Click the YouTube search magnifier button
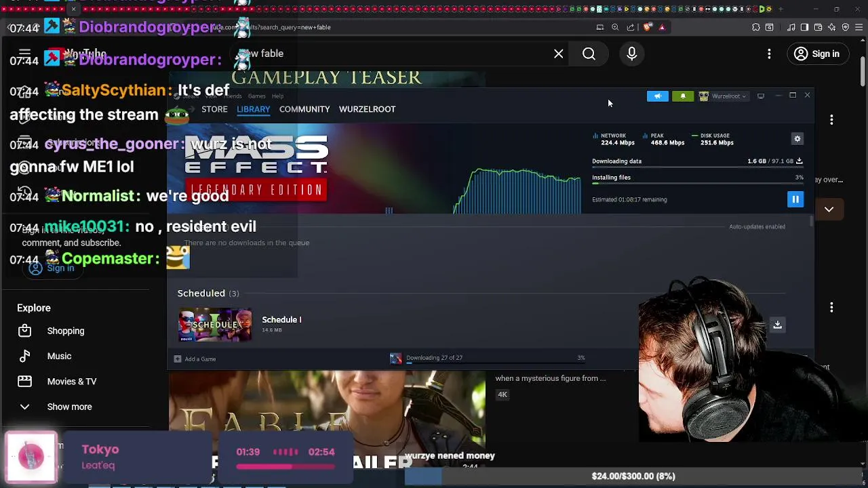This screenshot has height=488, width=868. point(589,54)
